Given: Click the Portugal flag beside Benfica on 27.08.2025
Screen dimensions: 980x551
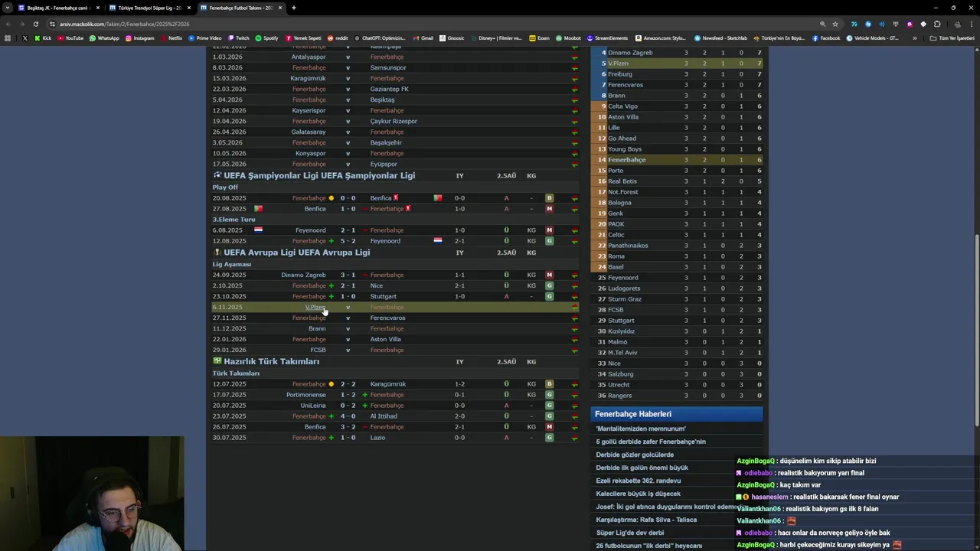Looking at the screenshot, I should [258, 209].
